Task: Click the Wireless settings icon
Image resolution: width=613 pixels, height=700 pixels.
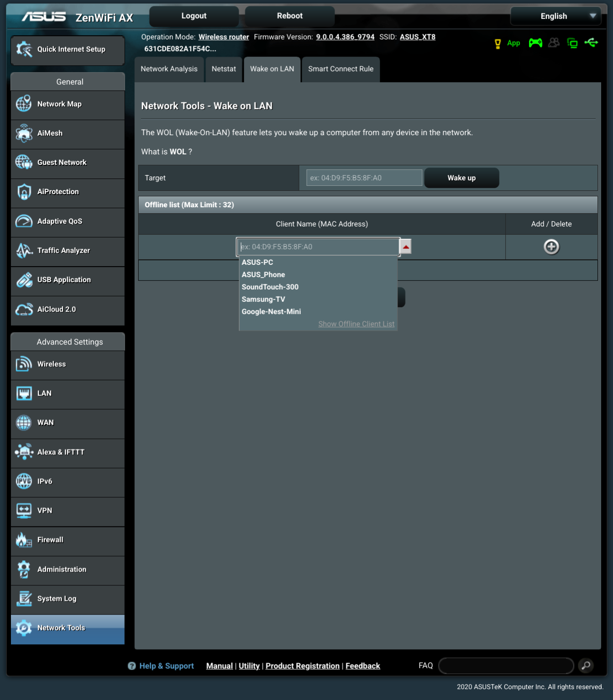Action: click(x=24, y=364)
